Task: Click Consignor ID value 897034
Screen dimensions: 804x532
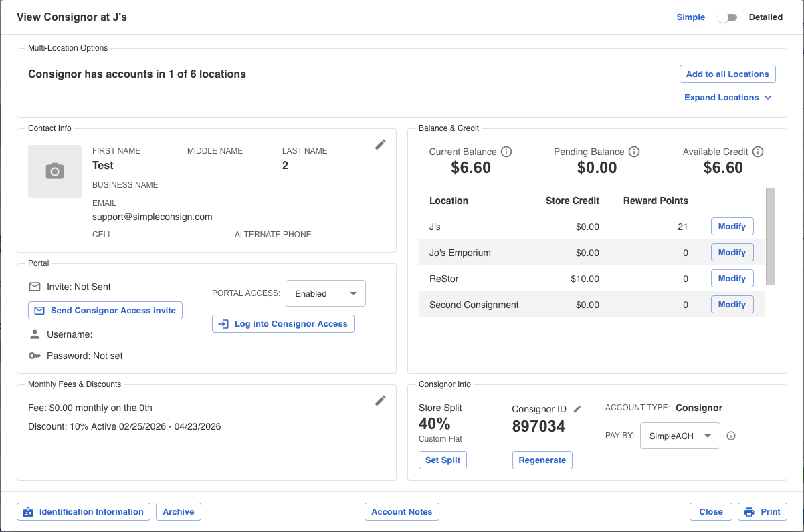Action: point(539,426)
